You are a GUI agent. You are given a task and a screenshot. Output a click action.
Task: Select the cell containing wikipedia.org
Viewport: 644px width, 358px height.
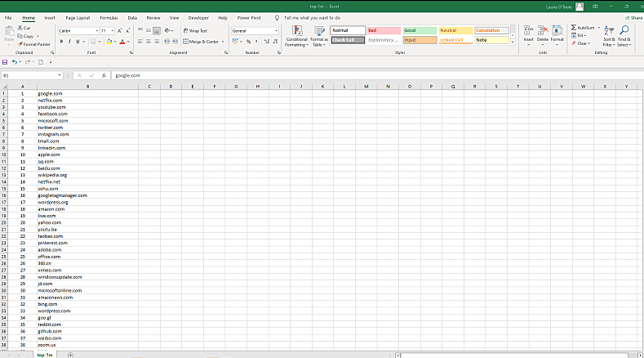[87, 175]
